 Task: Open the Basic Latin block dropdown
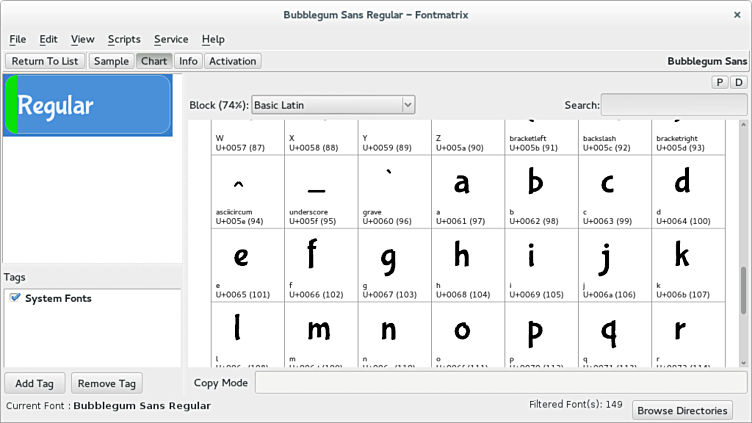pyautogui.click(x=333, y=105)
